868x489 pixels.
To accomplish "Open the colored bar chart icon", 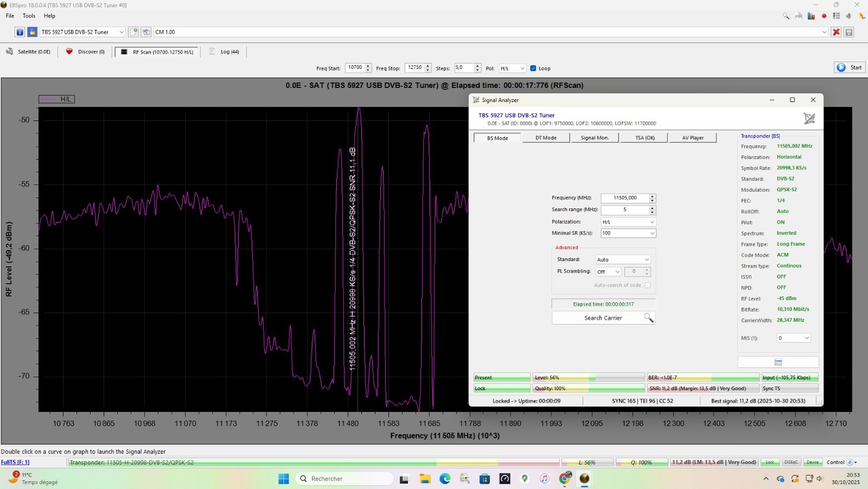I will click(811, 16).
